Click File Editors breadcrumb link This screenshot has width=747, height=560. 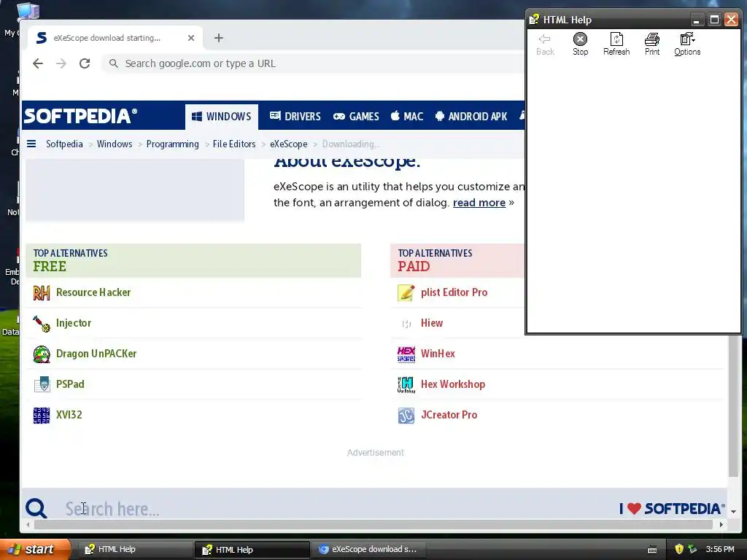point(234,144)
